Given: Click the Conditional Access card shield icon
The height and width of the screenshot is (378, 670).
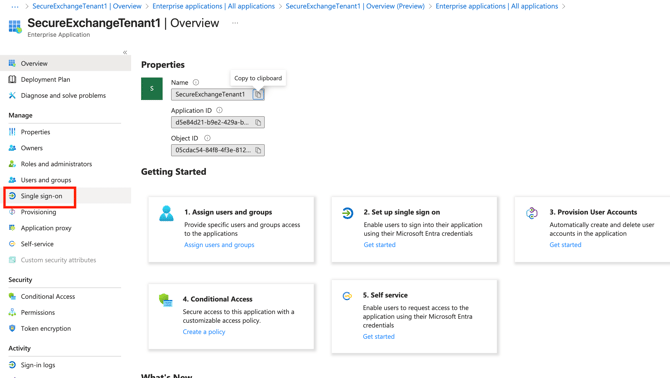Looking at the screenshot, I should [x=165, y=300].
